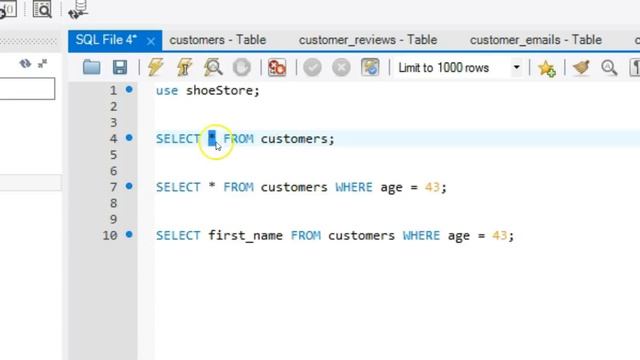Screen dimensions: 640x360
Task: Run Explain plan magnifier lightning icon
Action: [213, 67]
